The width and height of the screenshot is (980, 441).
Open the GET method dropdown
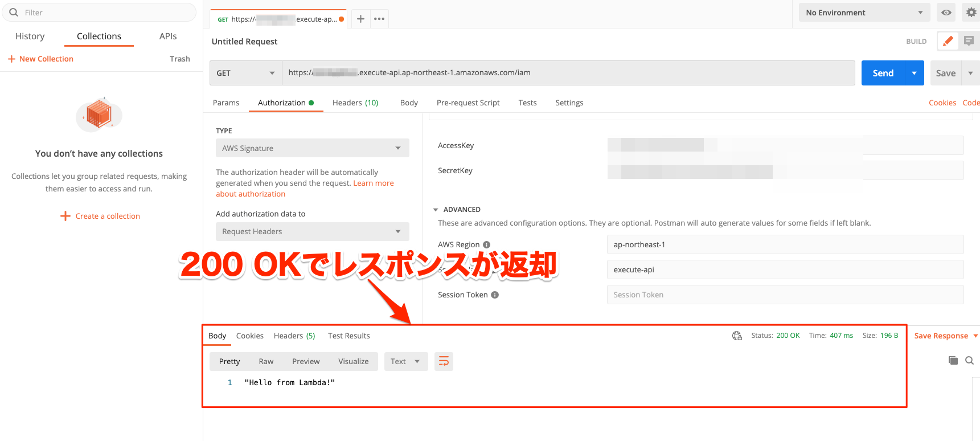pyautogui.click(x=245, y=73)
